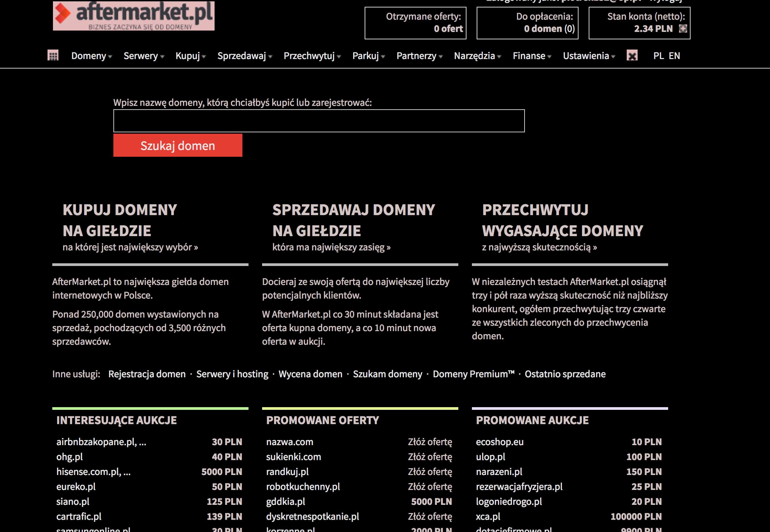
Task: Open the Otrzymane oferty box
Action: tap(416, 23)
